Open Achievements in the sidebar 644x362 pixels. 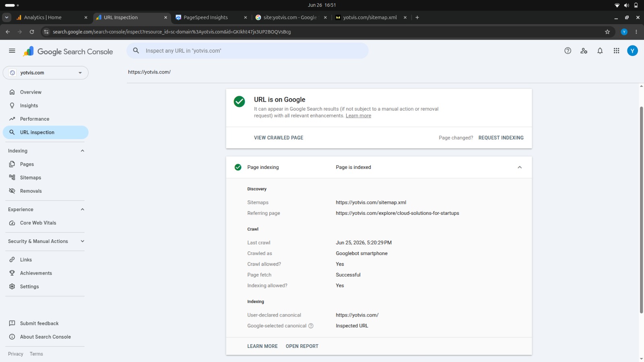coord(45,273)
